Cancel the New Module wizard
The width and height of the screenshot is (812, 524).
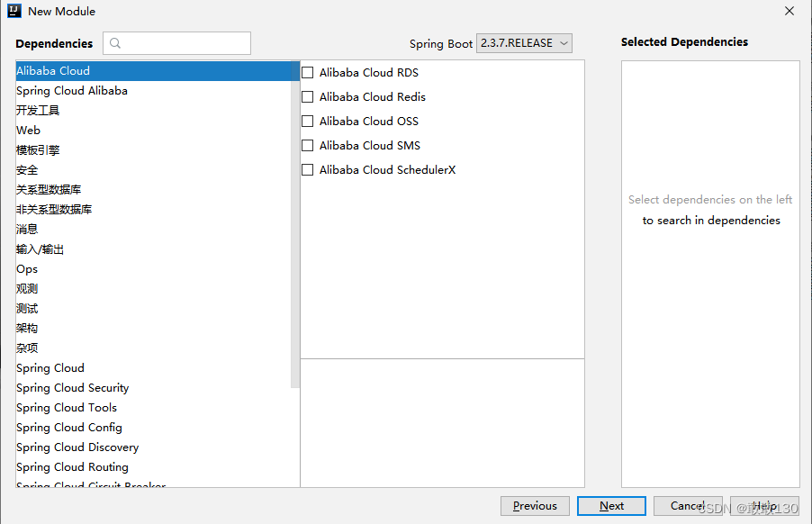coord(688,506)
